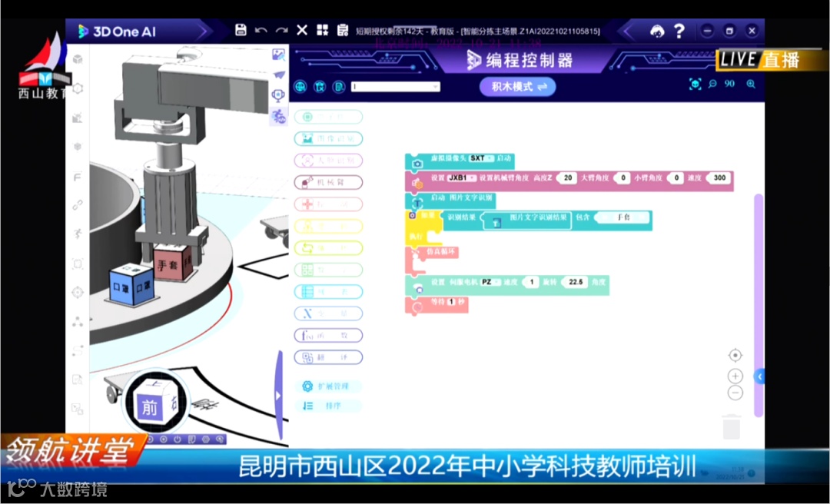Image resolution: width=830 pixels, height=504 pixels.
Task: Open the face recognition block category
Action: point(328,161)
